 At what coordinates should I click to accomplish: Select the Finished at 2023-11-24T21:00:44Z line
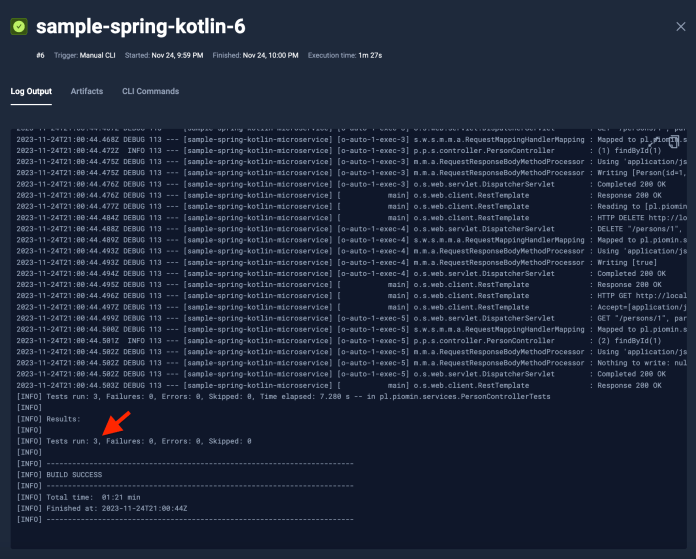click(102, 508)
